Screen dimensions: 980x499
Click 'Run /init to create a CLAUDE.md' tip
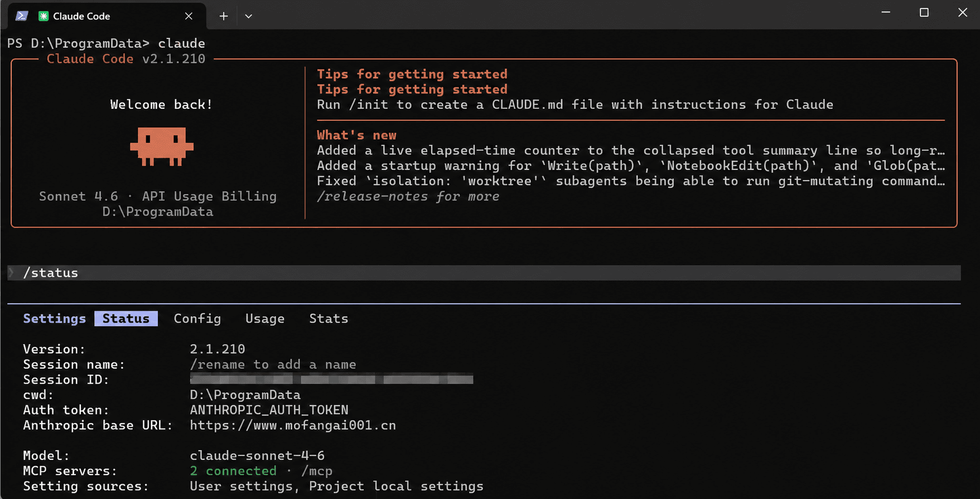(575, 105)
